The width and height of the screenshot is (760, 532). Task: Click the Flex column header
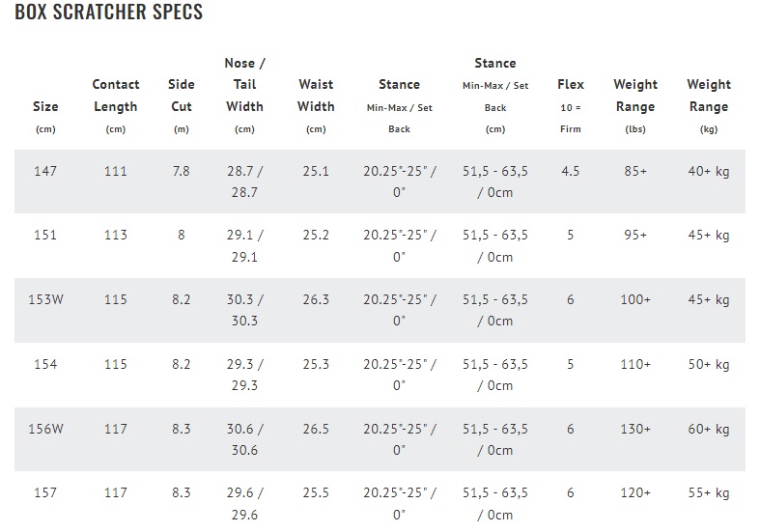tap(571, 106)
